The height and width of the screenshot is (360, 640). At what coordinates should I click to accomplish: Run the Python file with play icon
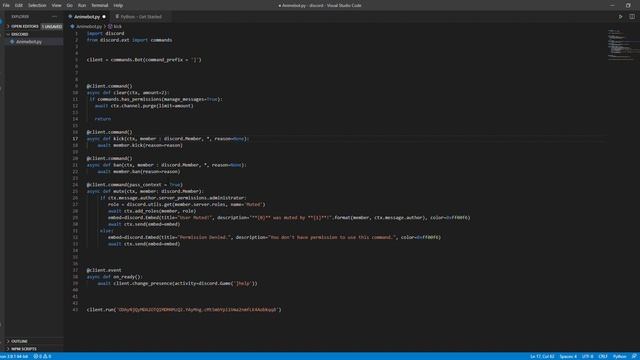click(620, 17)
